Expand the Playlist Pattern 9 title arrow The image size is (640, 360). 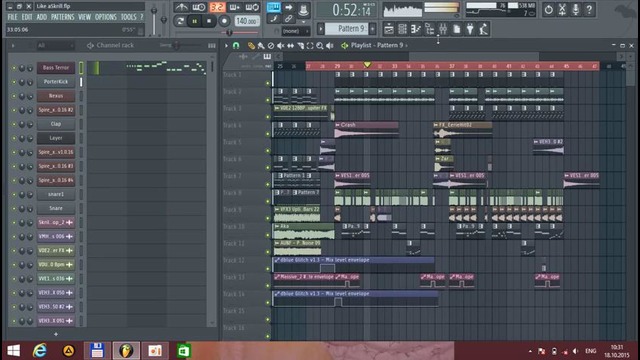(407, 45)
